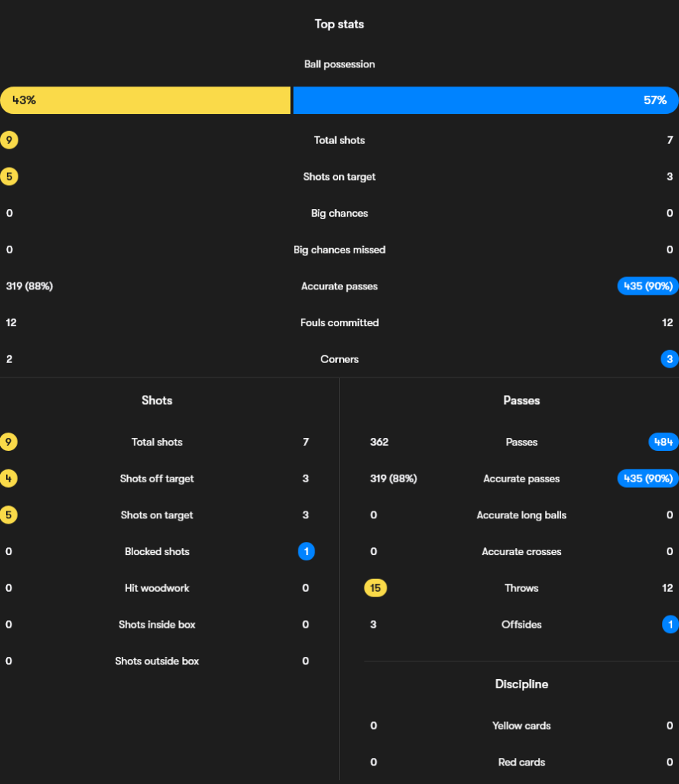Screen dimensions: 679x784
Task: Click the yellow 43% possession bar
Action: point(145,100)
